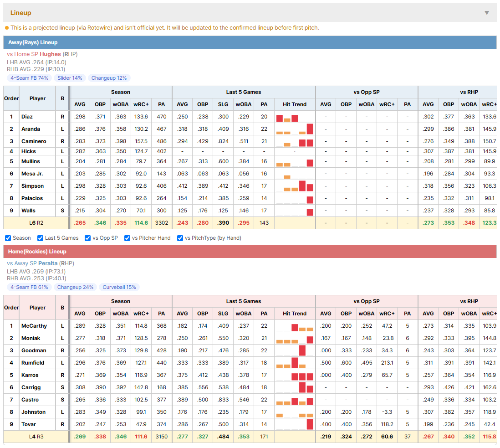
Task: Click the Rays L6 R2 summary cell
Action: [36, 223]
